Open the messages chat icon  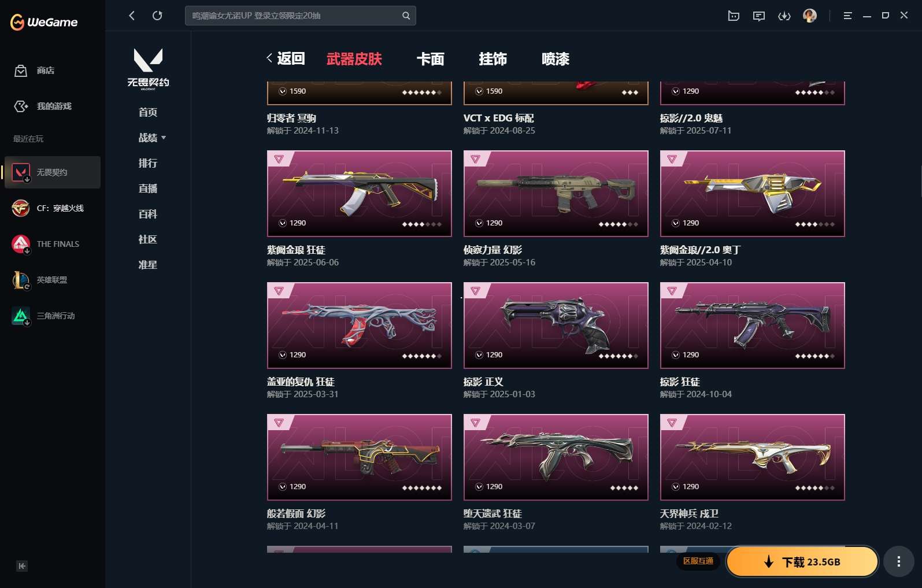click(759, 16)
